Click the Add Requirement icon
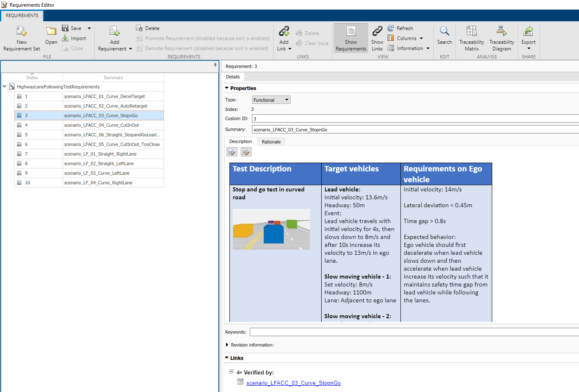 click(x=114, y=31)
